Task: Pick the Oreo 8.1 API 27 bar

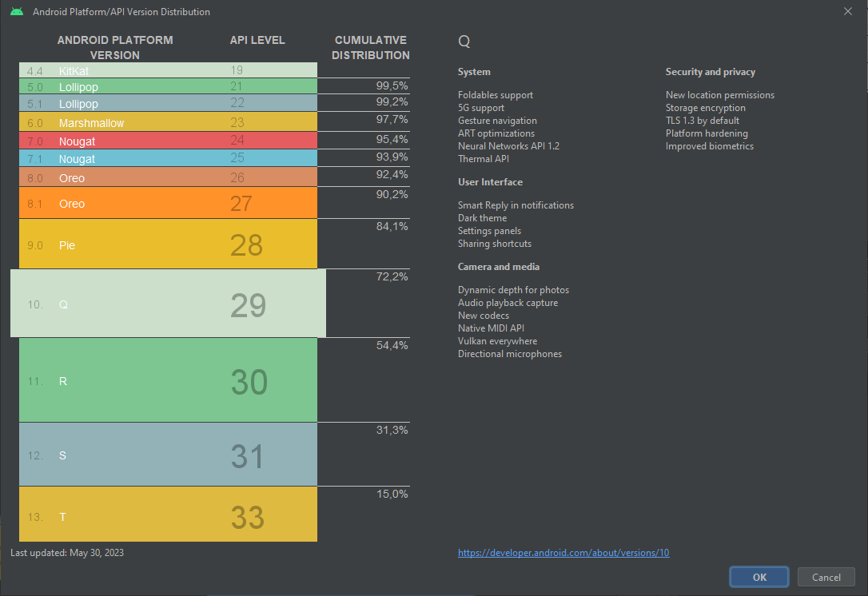Action: point(168,203)
